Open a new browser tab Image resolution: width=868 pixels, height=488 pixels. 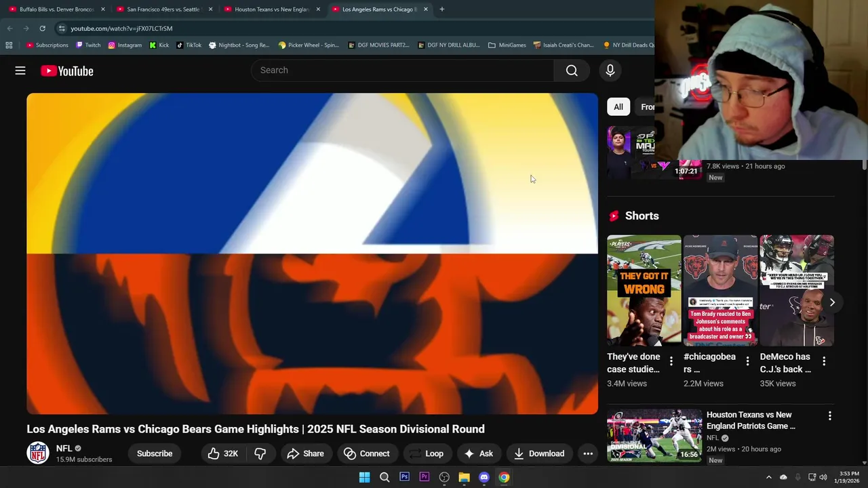(441, 9)
